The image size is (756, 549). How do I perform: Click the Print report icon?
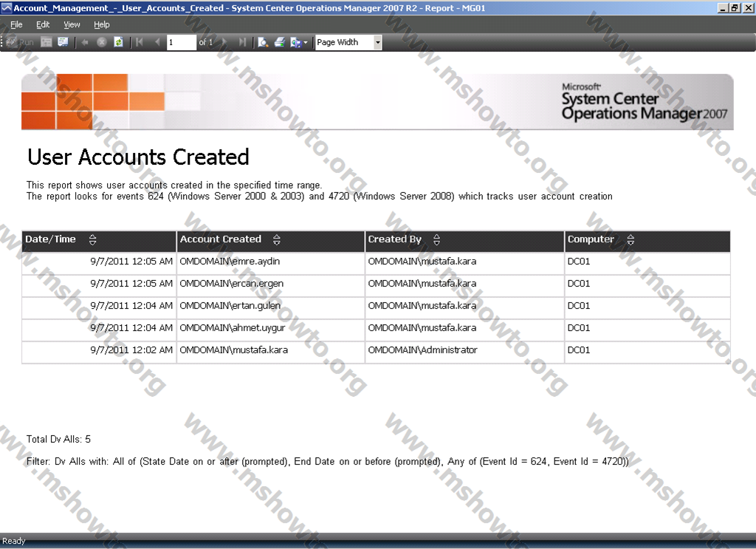280,42
